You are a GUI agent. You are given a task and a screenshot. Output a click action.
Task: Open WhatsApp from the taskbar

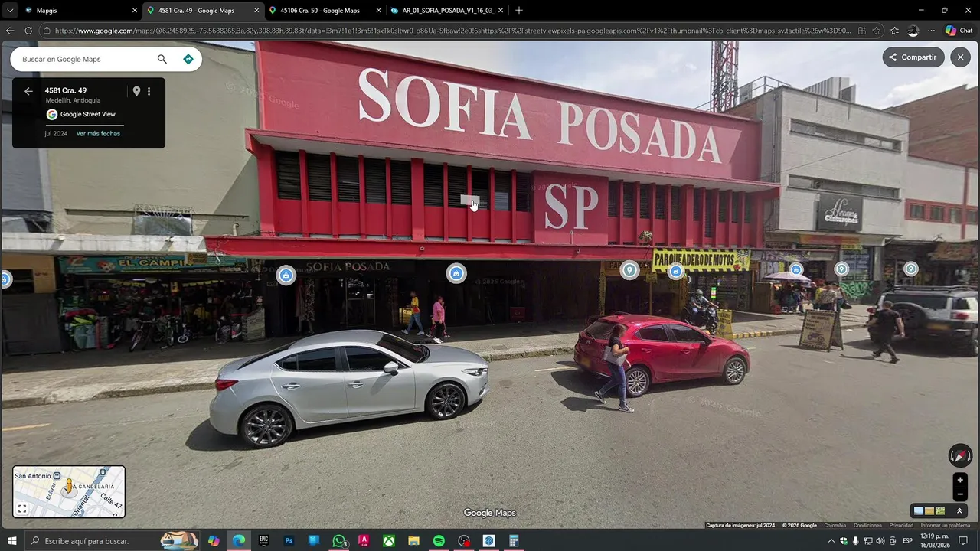(339, 541)
